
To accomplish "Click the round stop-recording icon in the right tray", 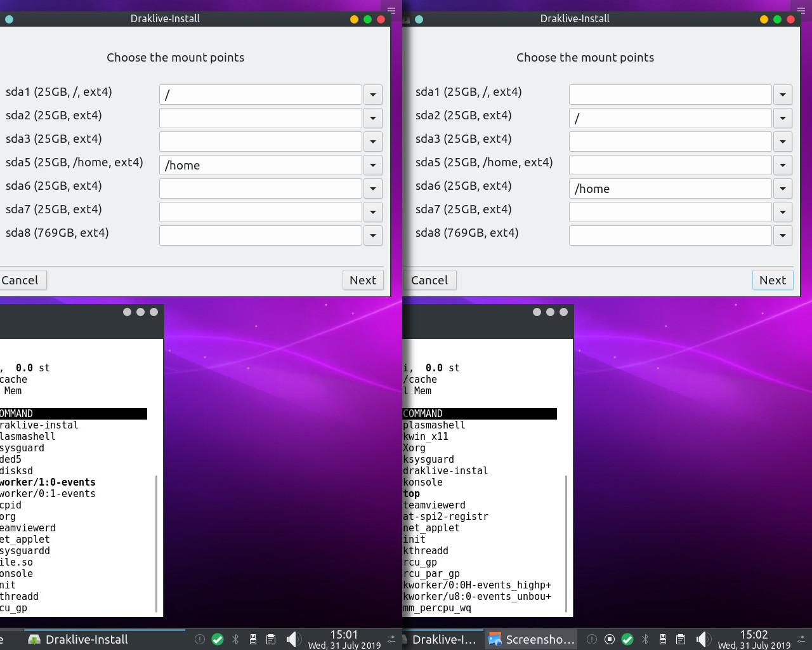I will [610, 639].
